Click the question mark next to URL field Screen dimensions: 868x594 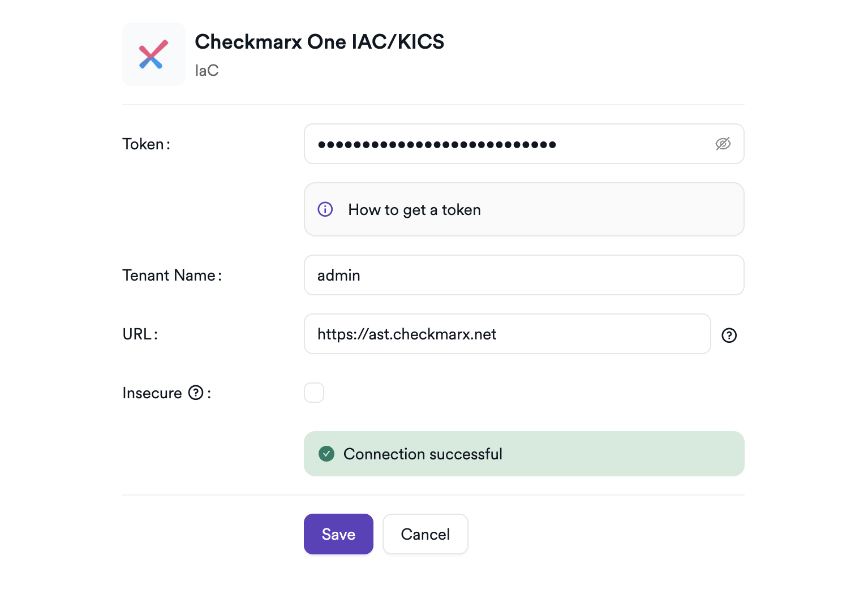click(x=729, y=335)
